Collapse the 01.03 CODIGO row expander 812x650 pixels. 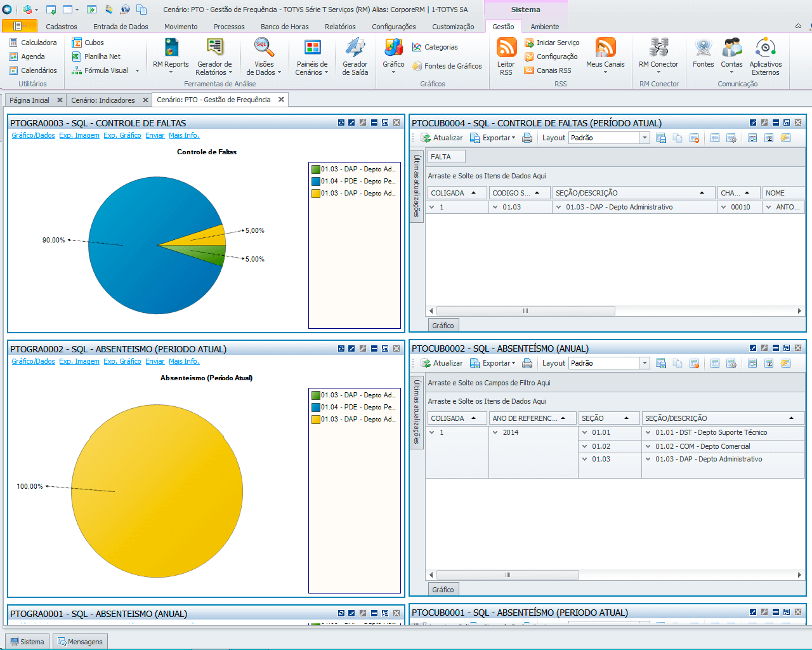click(x=495, y=207)
